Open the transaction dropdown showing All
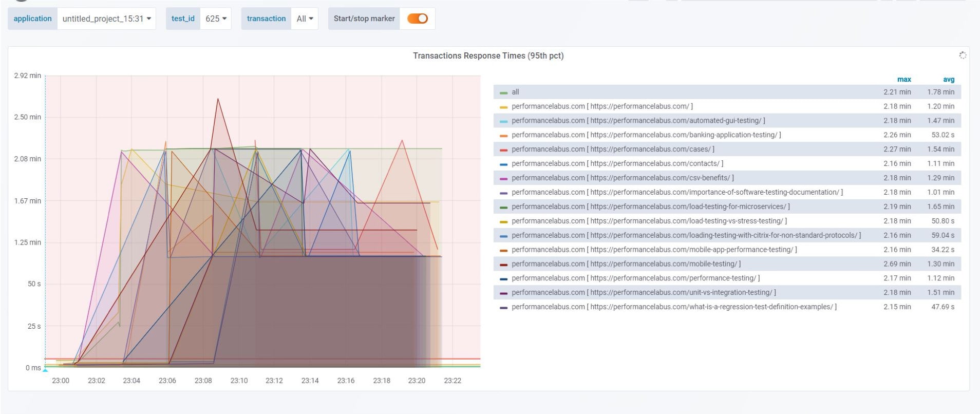This screenshot has height=414, width=980. (305, 18)
